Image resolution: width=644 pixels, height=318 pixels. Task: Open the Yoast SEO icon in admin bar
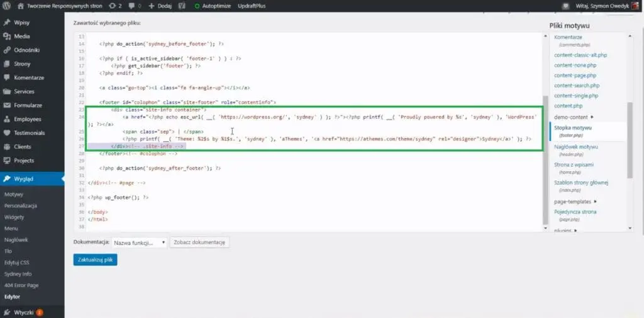click(x=182, y=6)
